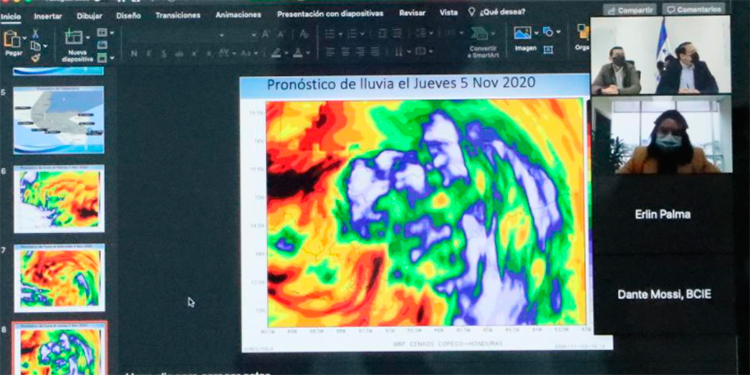Viewport: 750px width, 375px height.
Task: Expand the Shapes dropdown arrow
Action: (558, 33)
